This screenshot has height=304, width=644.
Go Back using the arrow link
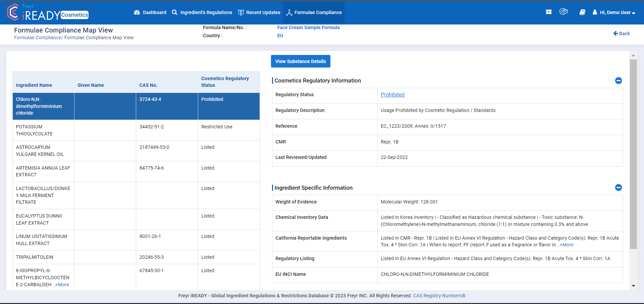(622, 34)
